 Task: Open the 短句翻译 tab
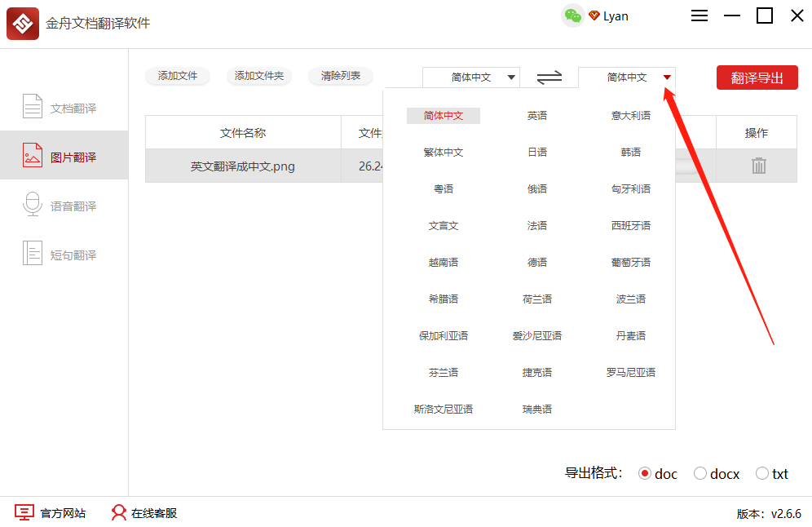[64, 254]
